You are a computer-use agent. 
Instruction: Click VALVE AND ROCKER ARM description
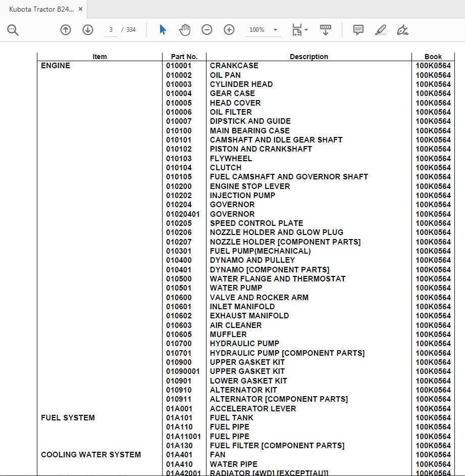[x=260, y=298]
